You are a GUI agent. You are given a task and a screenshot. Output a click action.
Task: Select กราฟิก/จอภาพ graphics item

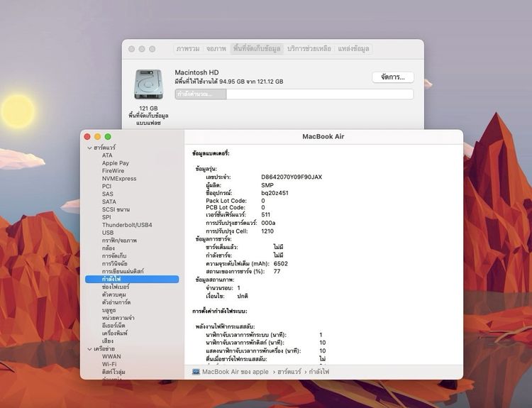(x=119, y=241)
